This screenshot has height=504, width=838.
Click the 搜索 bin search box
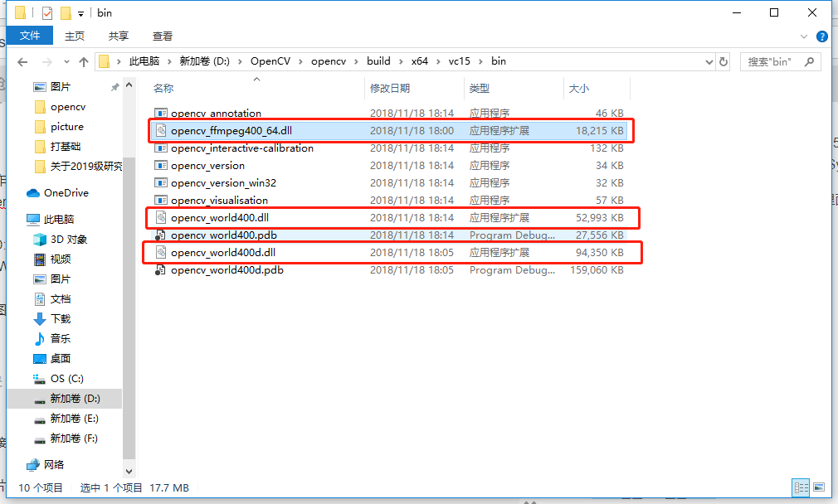pos(772,61)
